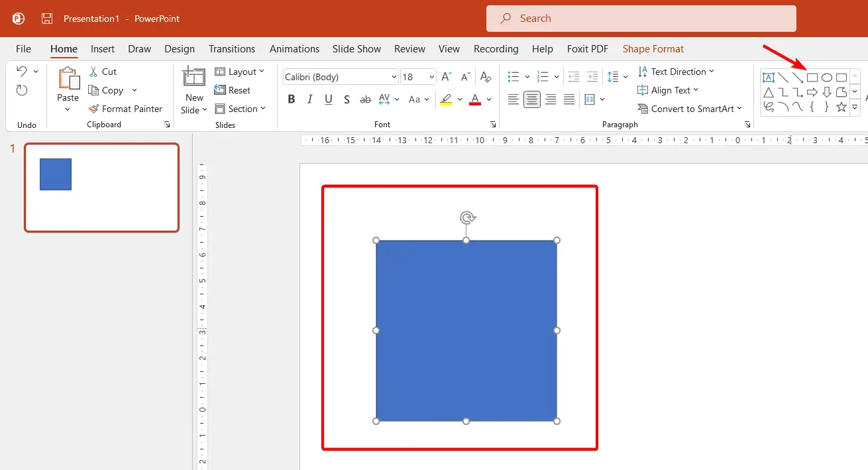Select slide 1 thumbnail
The width and height of the screenshot is (868, 470).
[101, 188]
